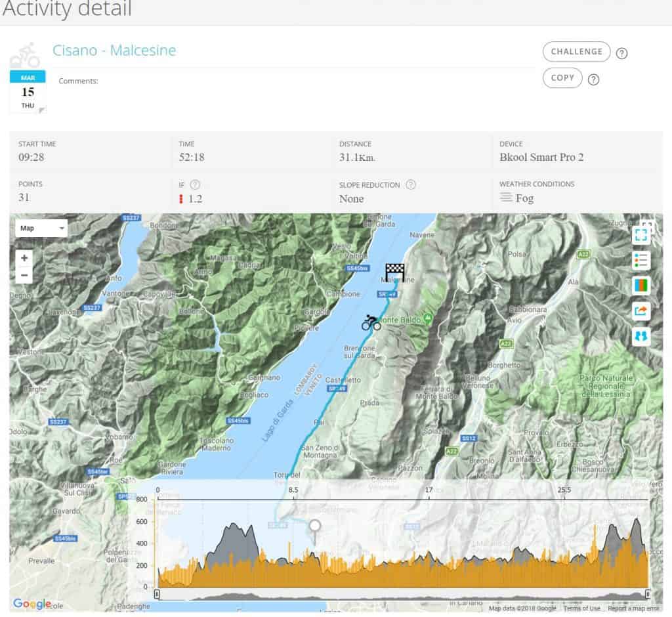Enter fullscreen map view
Viewport: 672px width, 617px height.
click(x=641, y=234)
